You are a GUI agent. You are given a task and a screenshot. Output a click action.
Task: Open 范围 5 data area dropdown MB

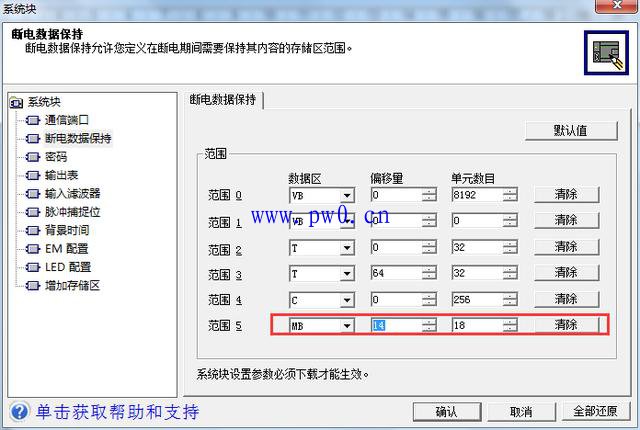[x=347, y=326]
